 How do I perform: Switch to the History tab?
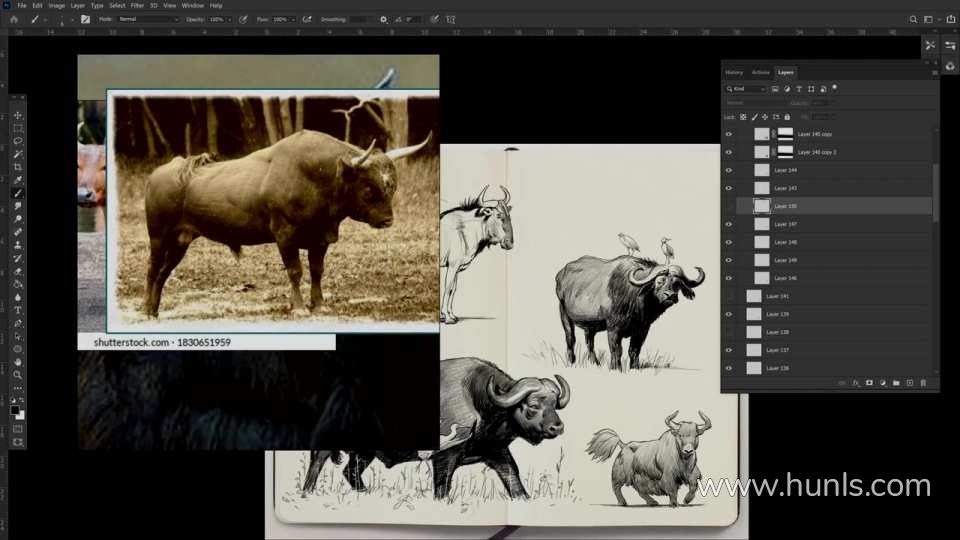[734, 72]
